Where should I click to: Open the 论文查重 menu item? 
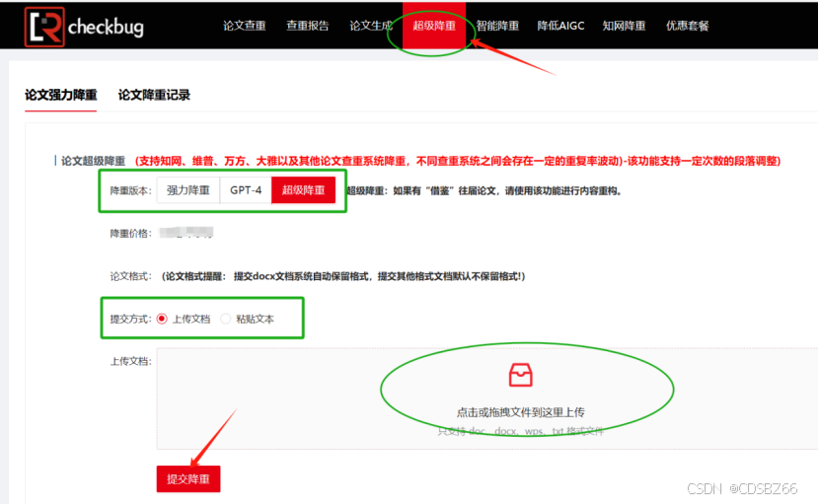coord(245,26)
